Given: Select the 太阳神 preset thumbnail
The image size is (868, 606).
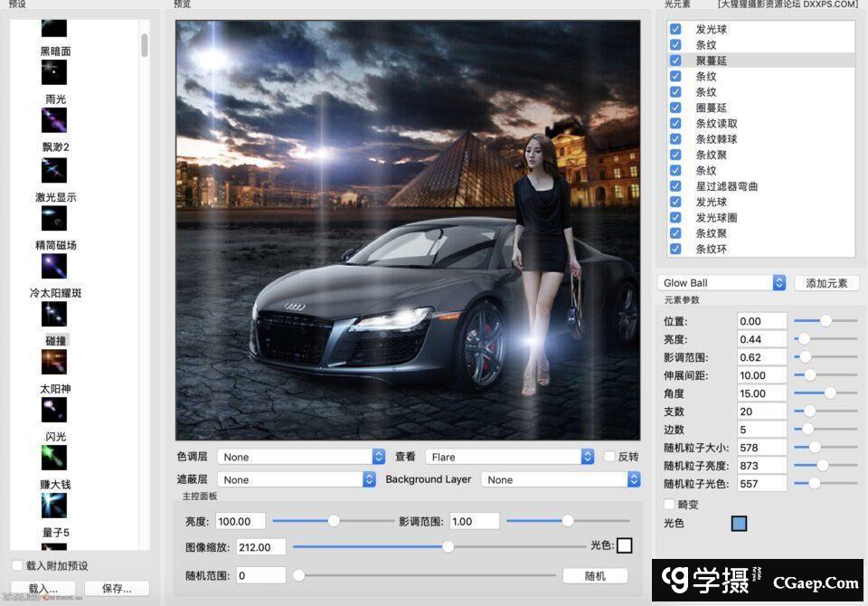Looking at the screenshot, I should point(54,410).
